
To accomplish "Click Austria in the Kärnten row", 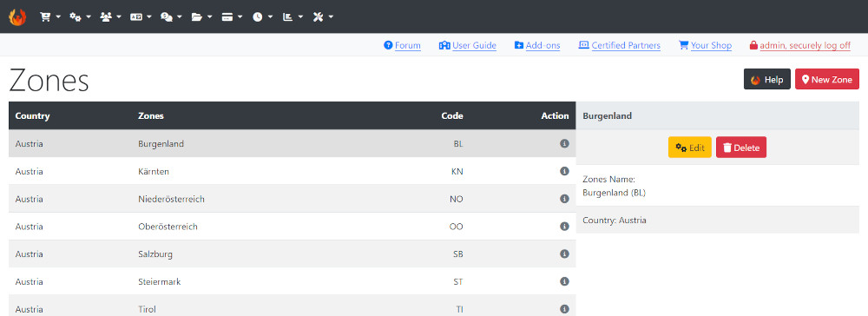I will 30,172.
